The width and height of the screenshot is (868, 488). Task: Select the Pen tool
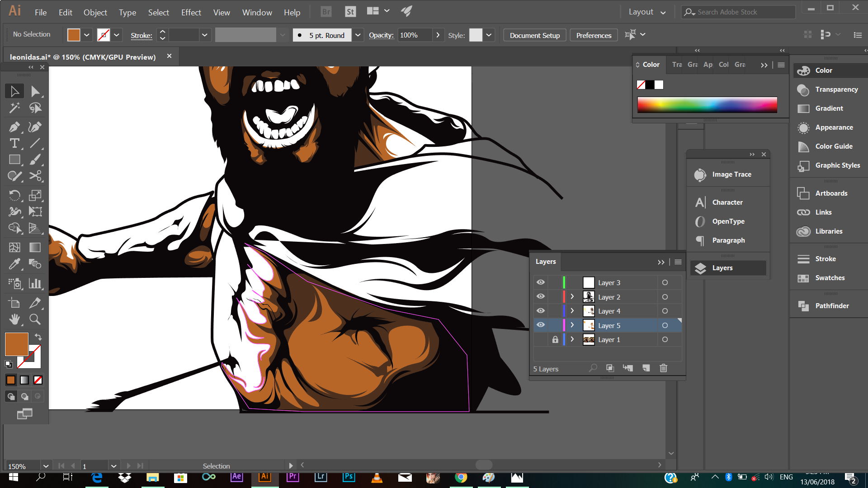pos(14,127)
